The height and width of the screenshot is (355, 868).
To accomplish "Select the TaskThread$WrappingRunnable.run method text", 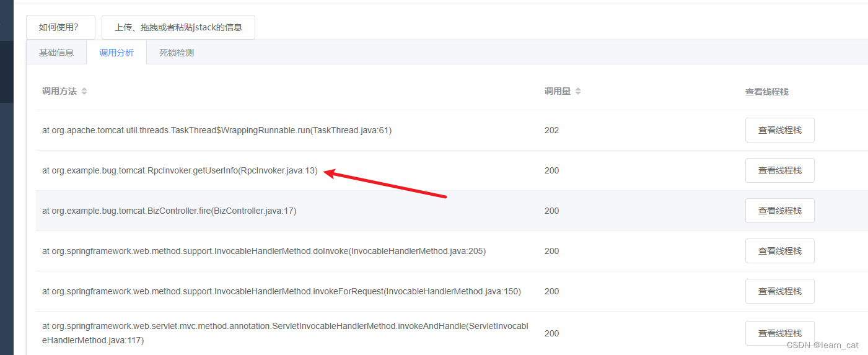I will 217,130.
